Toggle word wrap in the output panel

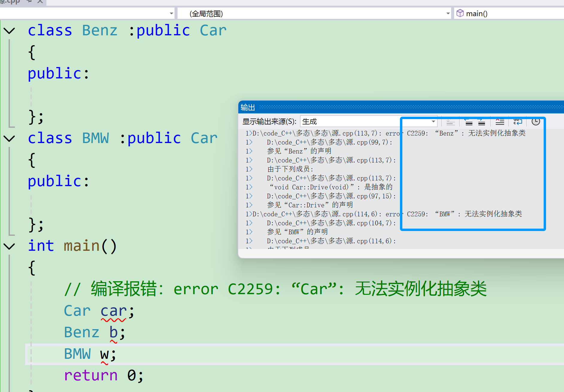click(x=518, y=122)
